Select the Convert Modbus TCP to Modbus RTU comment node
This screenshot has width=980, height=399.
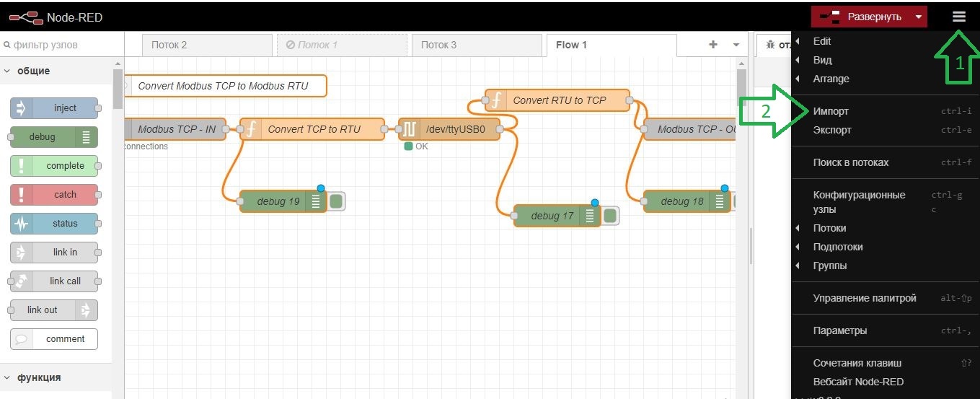(226, 86)
